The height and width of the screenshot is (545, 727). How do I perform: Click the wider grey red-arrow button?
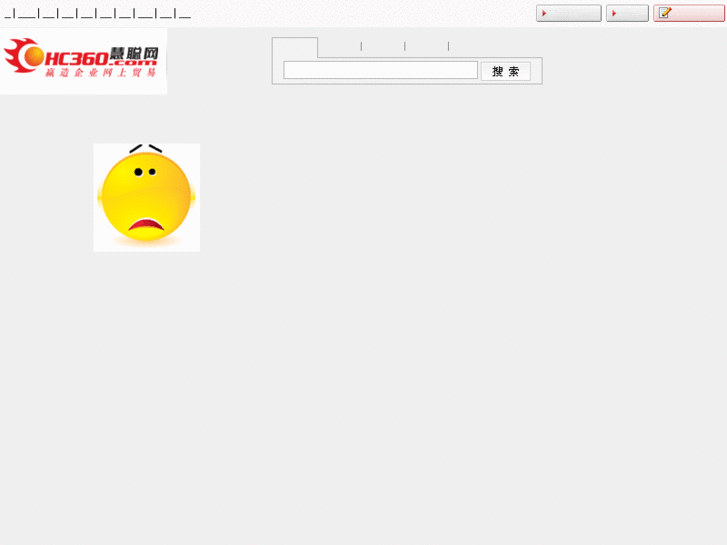[568, 13]
